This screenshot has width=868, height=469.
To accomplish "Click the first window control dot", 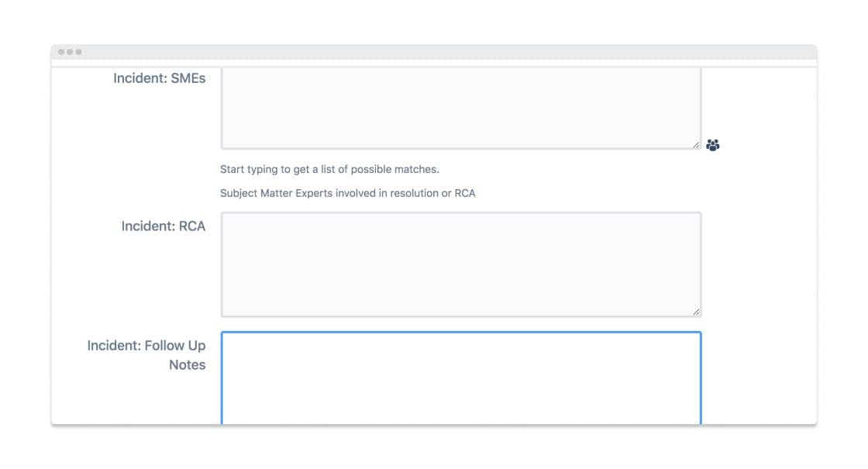I will point(61,52).
